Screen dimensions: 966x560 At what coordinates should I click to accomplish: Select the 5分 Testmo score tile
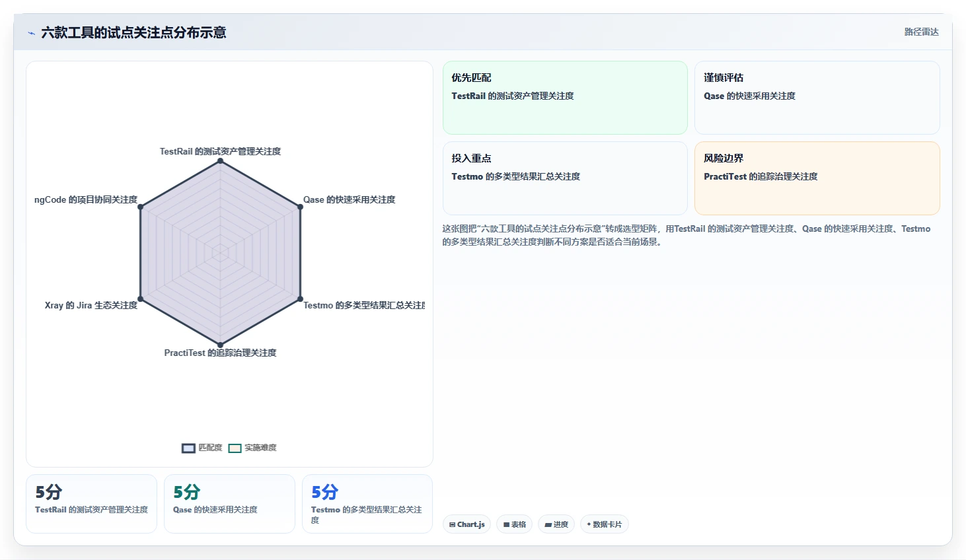click(x=367, y=504)
